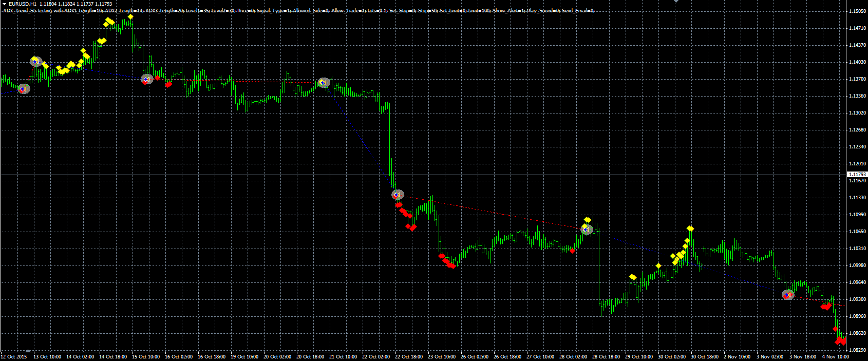This screenshot has height=361, width=868.
Task: Click the trade marker above 28 Oct 02:00 near 1.10650
Action: 587,230
